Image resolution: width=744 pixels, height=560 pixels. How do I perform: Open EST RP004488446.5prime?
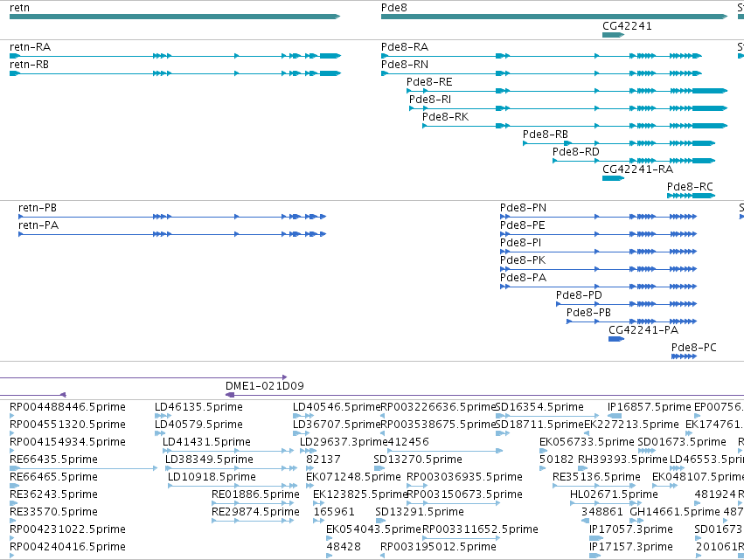68,407
